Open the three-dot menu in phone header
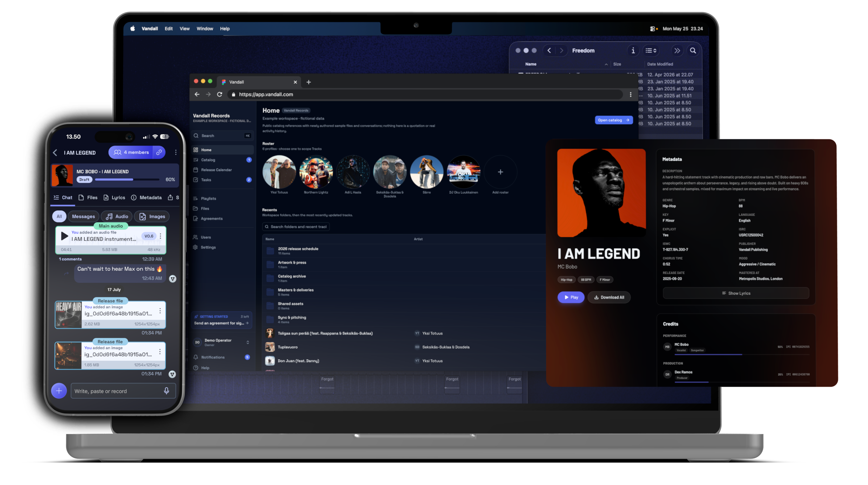Viewport: 868px width, 485px height. click(176, 152)
